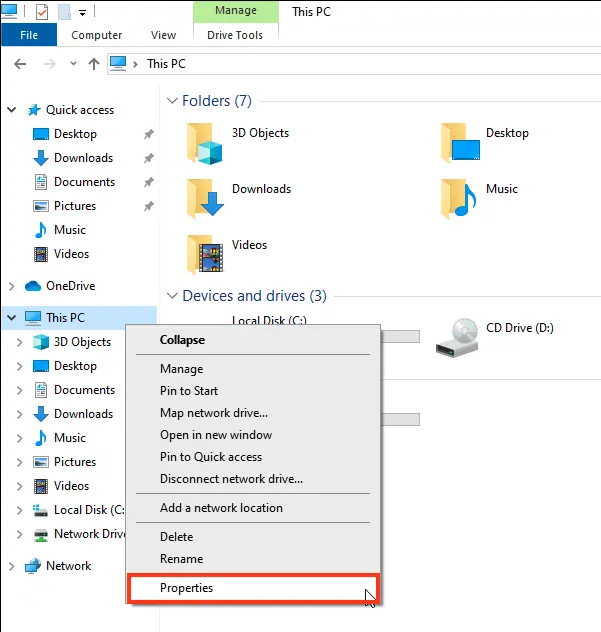Open Music under Quick access
This screenshot has height=632, width=601.
pyautogui.click(x=70, y=230)
